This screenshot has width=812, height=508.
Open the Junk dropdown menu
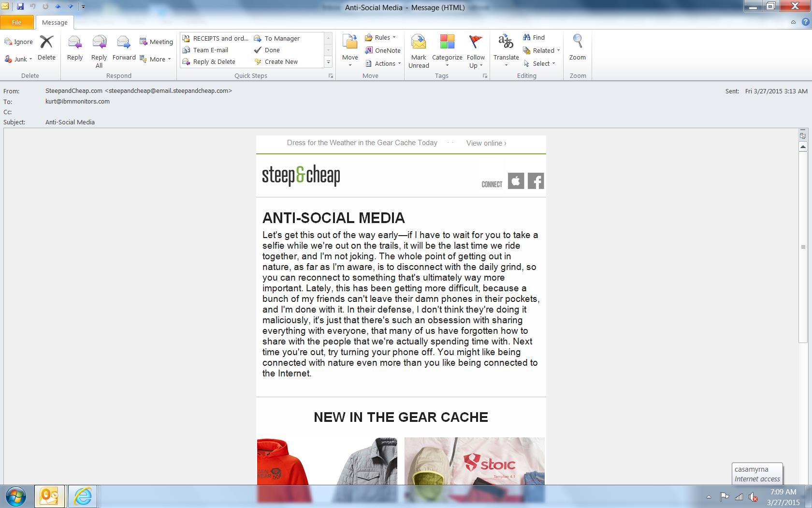19,59
